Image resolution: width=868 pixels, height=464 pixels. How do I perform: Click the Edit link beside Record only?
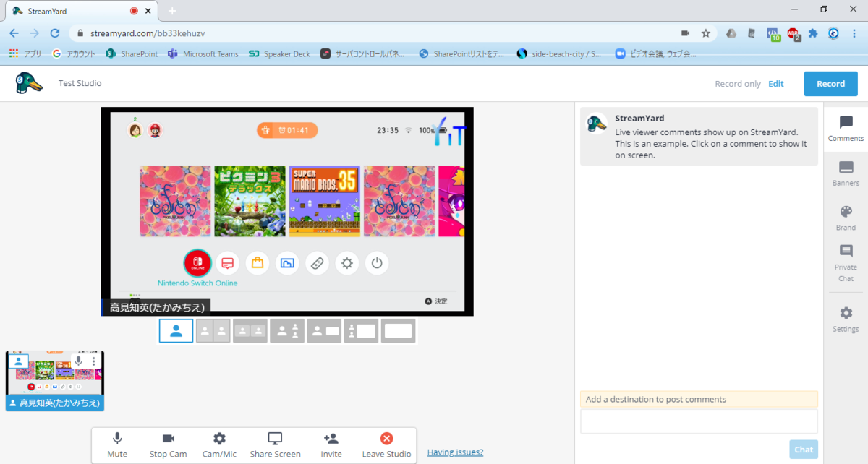[776, 84]
